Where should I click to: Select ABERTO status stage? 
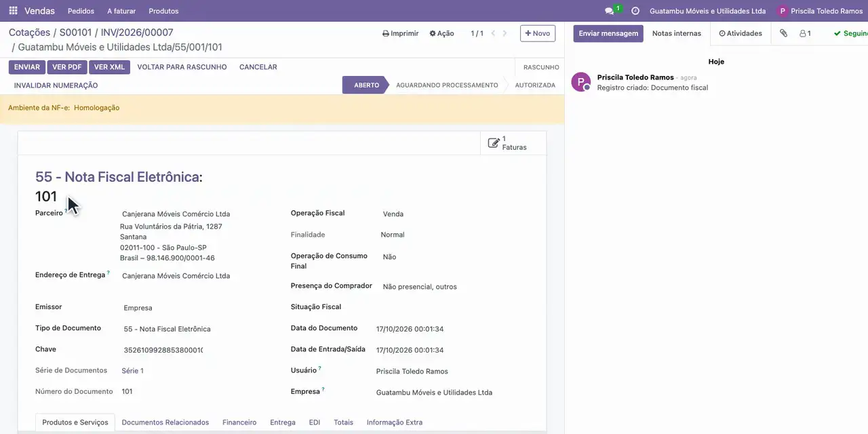tap(366, 85)
